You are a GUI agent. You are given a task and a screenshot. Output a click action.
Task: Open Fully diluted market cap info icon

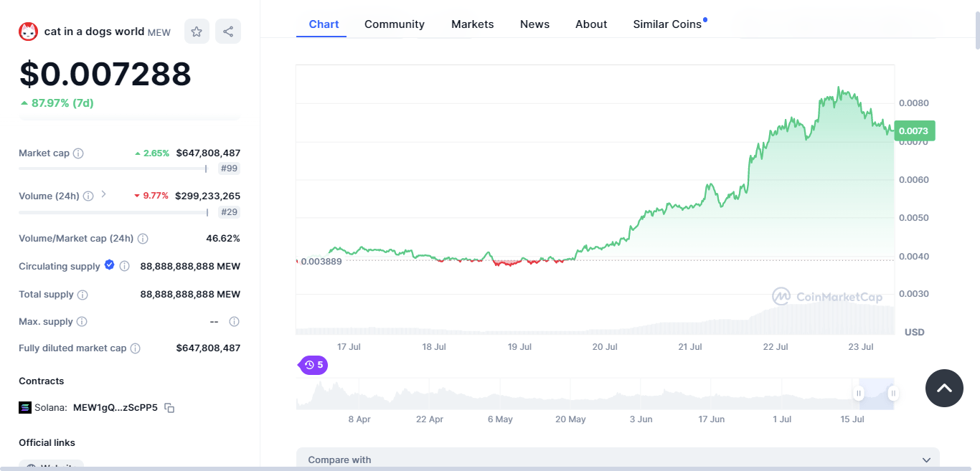coord(136,348)
